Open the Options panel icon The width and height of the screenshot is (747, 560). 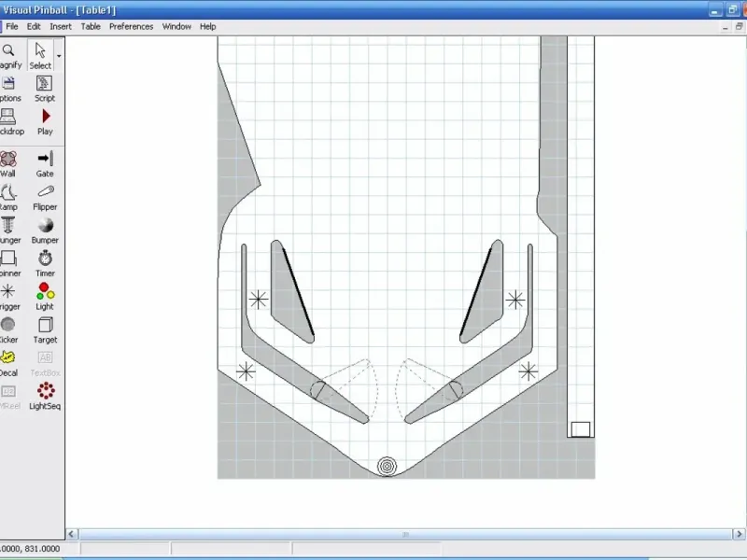click(x=9, y=89)
